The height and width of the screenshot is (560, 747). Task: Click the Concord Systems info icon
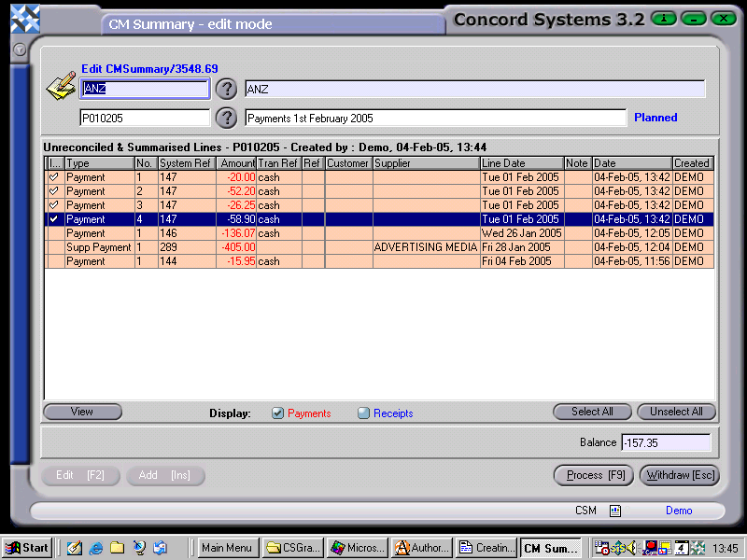[x=663, y=18]
